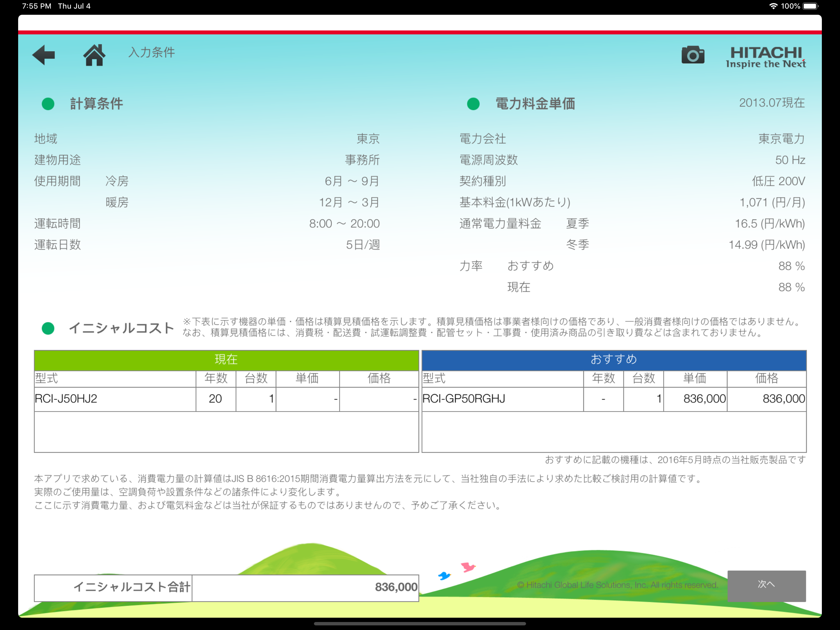840x630 pixels.
Task: Select the 建物用途 value 事務所
Action: tap(362, 160)
